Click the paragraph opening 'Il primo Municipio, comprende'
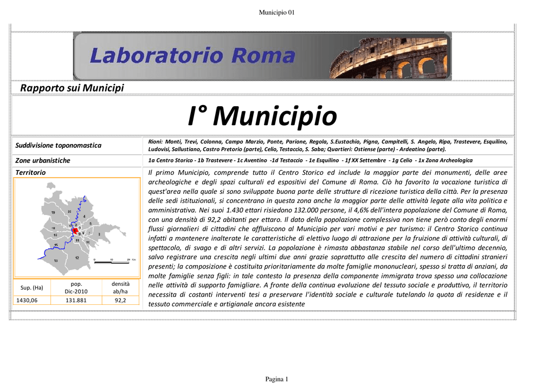This screenshot has width=555, height=392. coord(328,238)
